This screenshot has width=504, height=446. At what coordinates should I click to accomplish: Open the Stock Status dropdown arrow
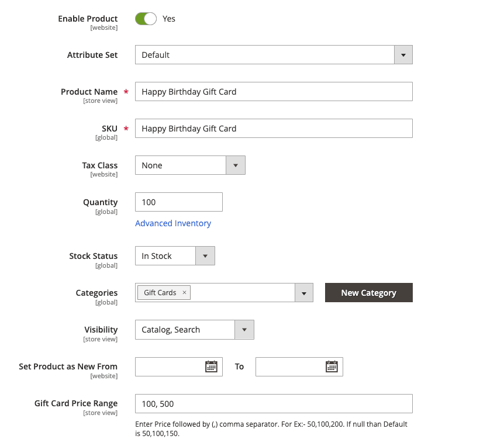pos(205,255)
